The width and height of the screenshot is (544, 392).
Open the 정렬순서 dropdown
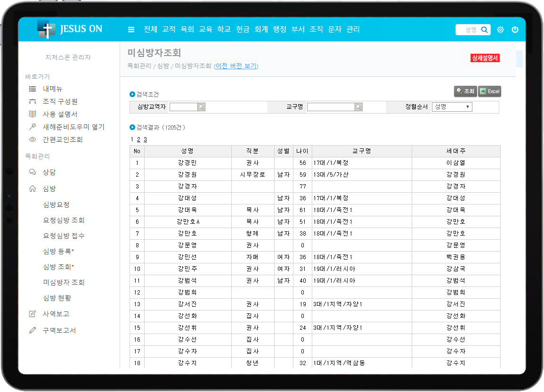(452, 107)
